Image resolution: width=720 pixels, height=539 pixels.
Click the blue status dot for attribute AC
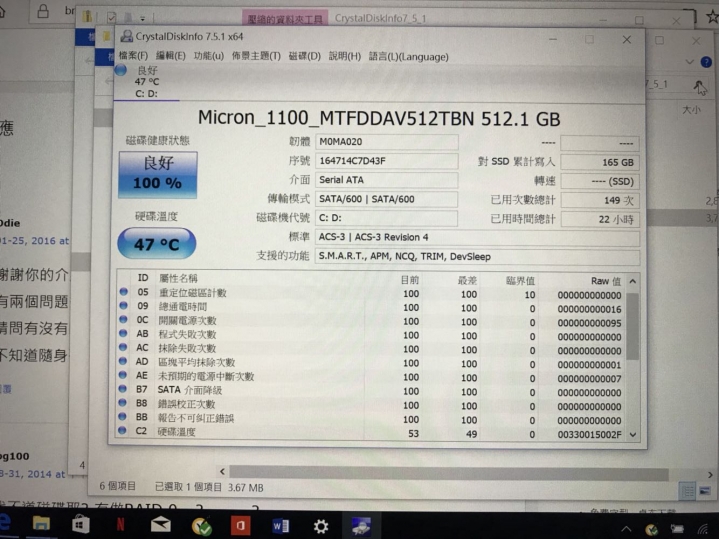(123, 347)
